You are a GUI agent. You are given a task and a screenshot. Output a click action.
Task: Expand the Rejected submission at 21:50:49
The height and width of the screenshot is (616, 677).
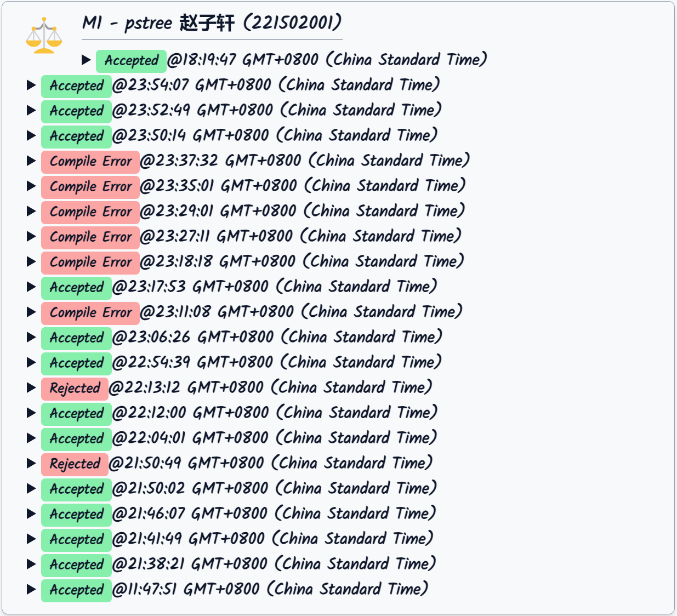coord(31,463)
